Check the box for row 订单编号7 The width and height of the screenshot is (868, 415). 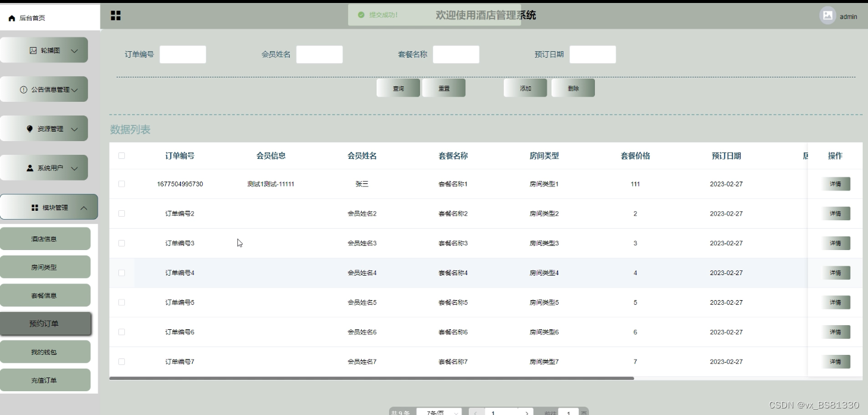(121, 361)
